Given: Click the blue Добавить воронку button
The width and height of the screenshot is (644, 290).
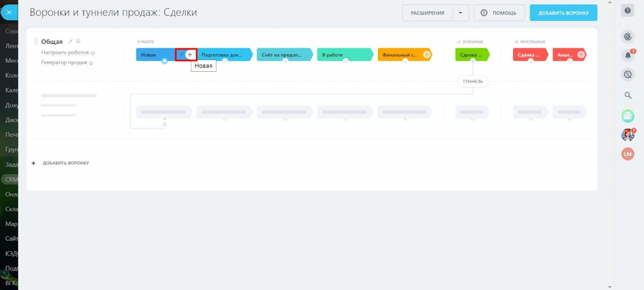Looking at the screenshot, I should [563, 13].
